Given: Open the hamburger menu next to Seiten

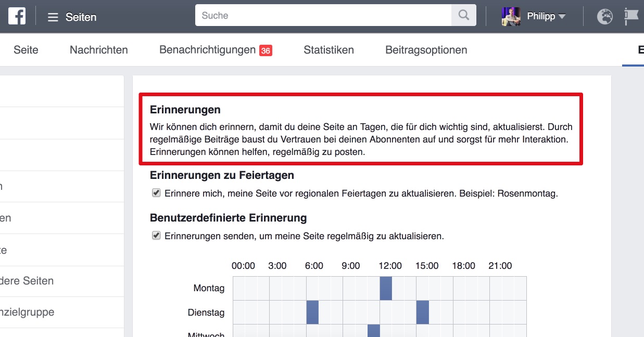Looking at the screenshot, I should [53, 17].
